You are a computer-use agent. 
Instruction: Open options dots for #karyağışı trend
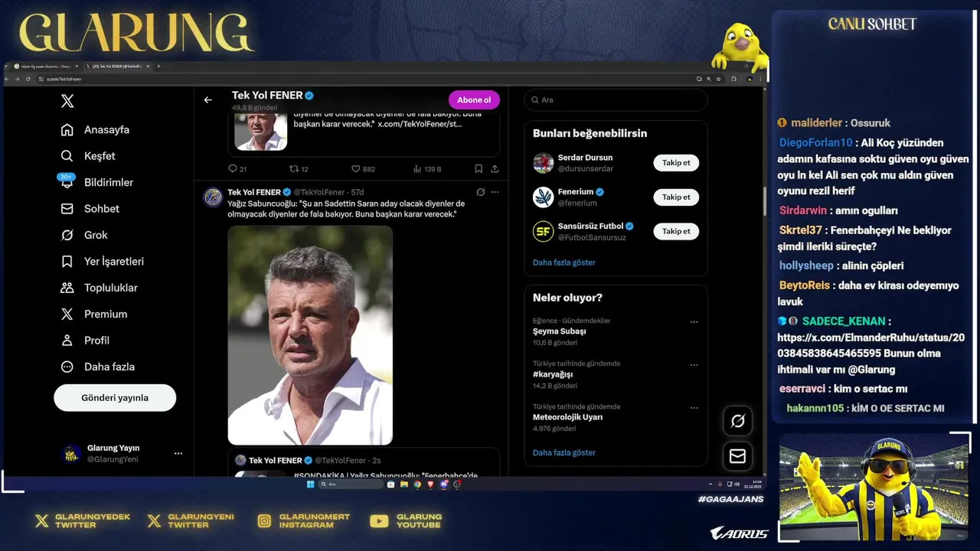(694, 365)
